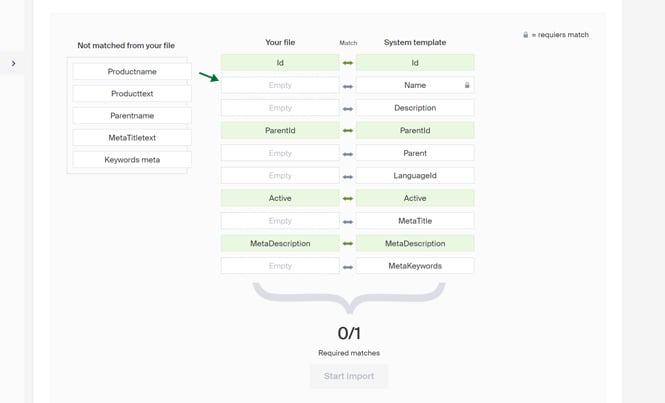Click the Start import button
This screenshot has height=403, width=665.
tap(349, 376)
